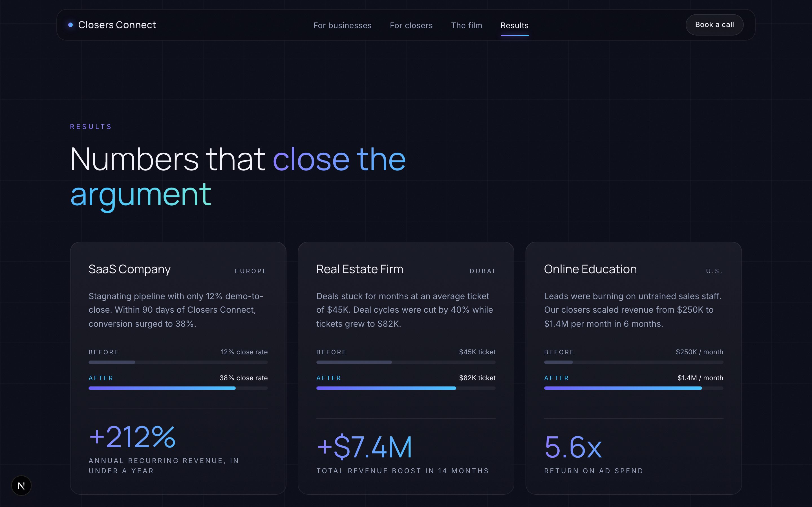The image size is (812, 507).
Task: Click the +212% revenue statistic
Action: 132,437
